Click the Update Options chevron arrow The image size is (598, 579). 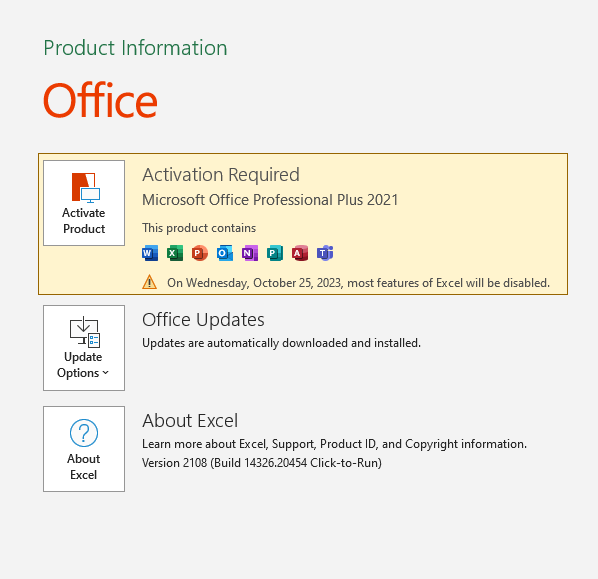tap(106, 373)
